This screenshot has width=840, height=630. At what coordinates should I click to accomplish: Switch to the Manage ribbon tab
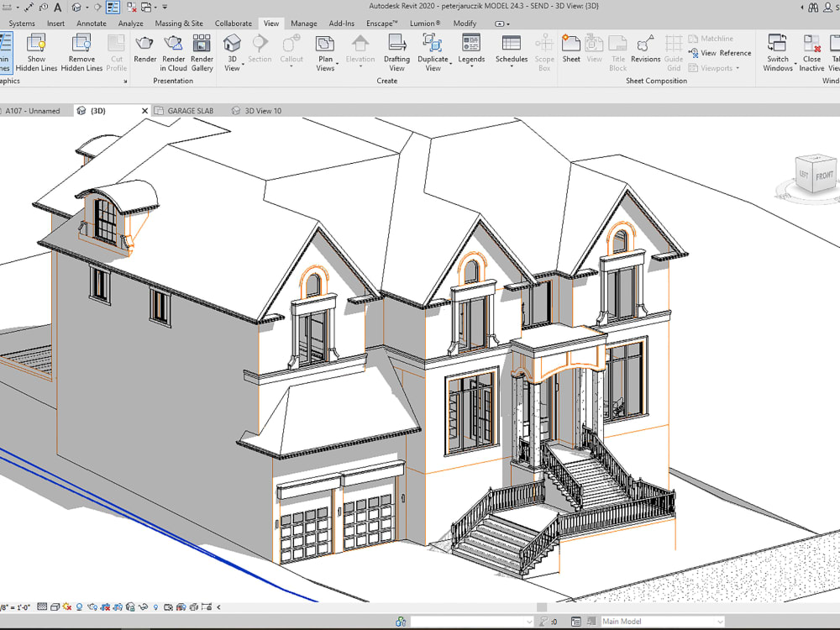pos(303,23)
